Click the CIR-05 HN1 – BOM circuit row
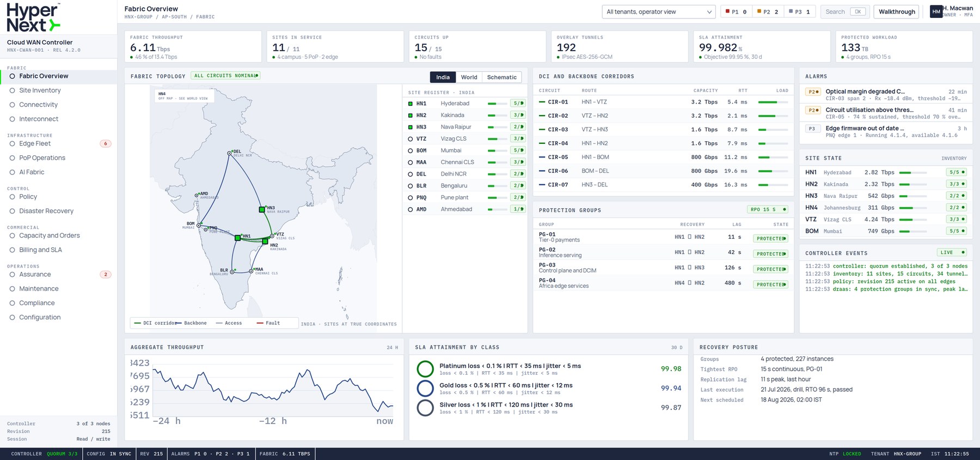The image size is (980, 460). [663, 157]
